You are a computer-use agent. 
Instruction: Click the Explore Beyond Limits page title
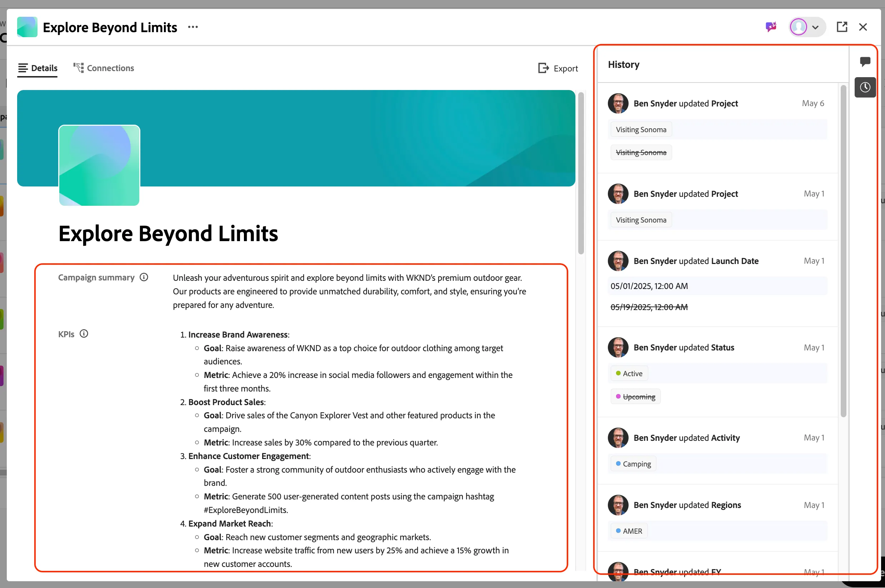pyautogui.click(x=168, y=234)
